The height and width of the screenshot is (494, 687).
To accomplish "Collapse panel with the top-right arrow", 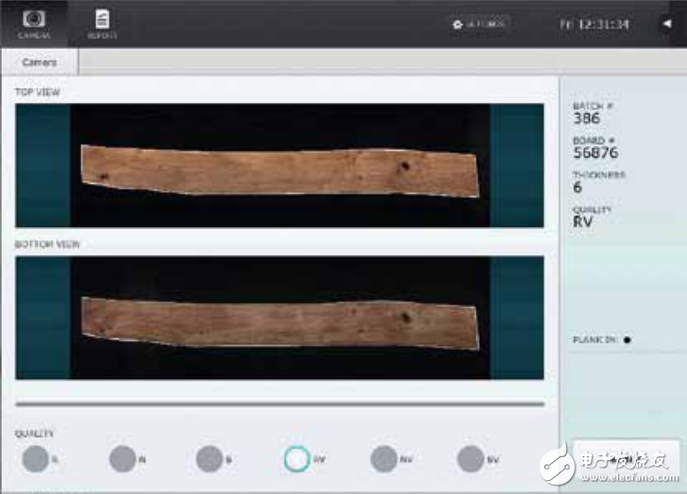I will 666,23.
